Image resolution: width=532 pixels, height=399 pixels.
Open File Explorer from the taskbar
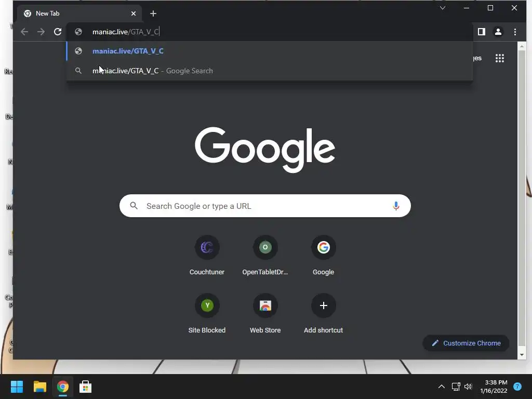(39, 387)
